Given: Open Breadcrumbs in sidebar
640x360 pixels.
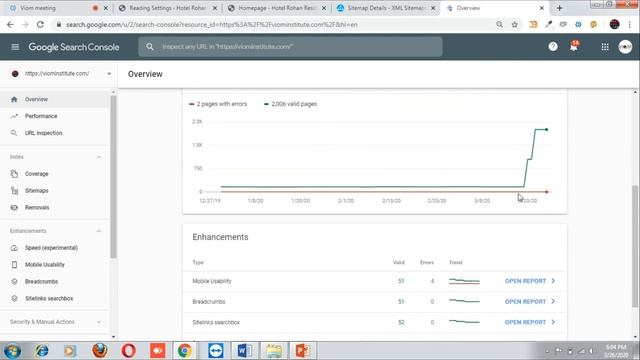Looking at the screenshot, I should (55, 282).
